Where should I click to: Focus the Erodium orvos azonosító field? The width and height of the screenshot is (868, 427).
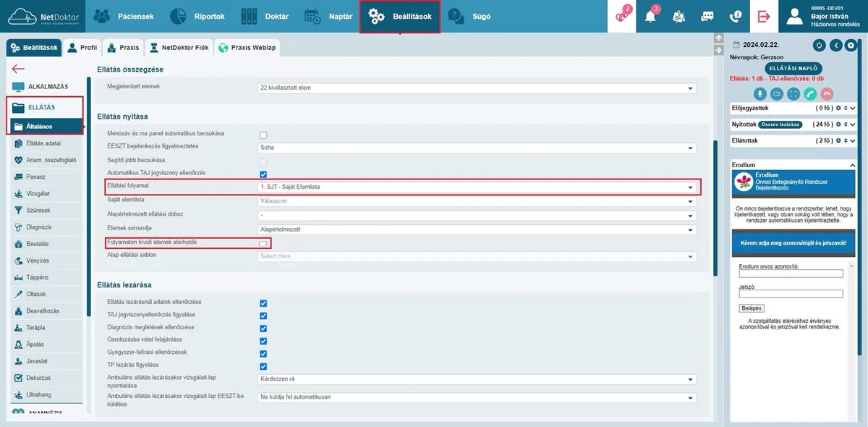point(791,274)
